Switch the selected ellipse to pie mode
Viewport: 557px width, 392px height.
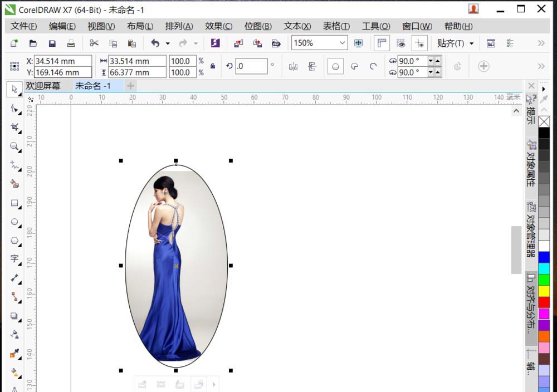(354, 66)
